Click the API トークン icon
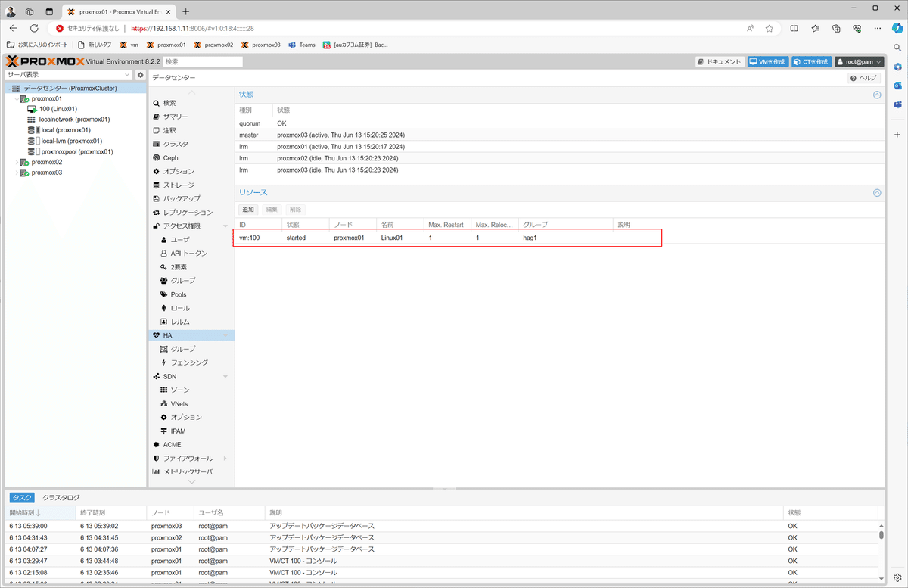Viewport: 908px width, 588px height. click(x=164, y=253)
